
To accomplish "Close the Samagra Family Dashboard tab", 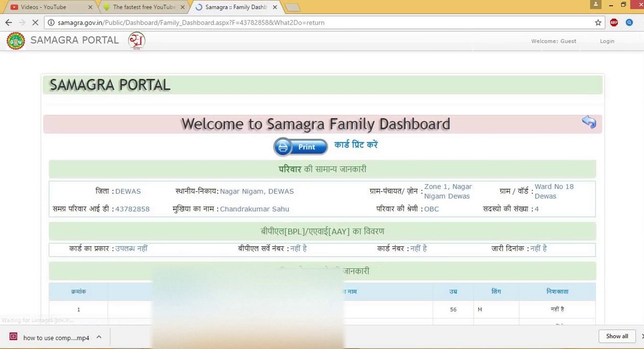I will click(x=275, y=7).
